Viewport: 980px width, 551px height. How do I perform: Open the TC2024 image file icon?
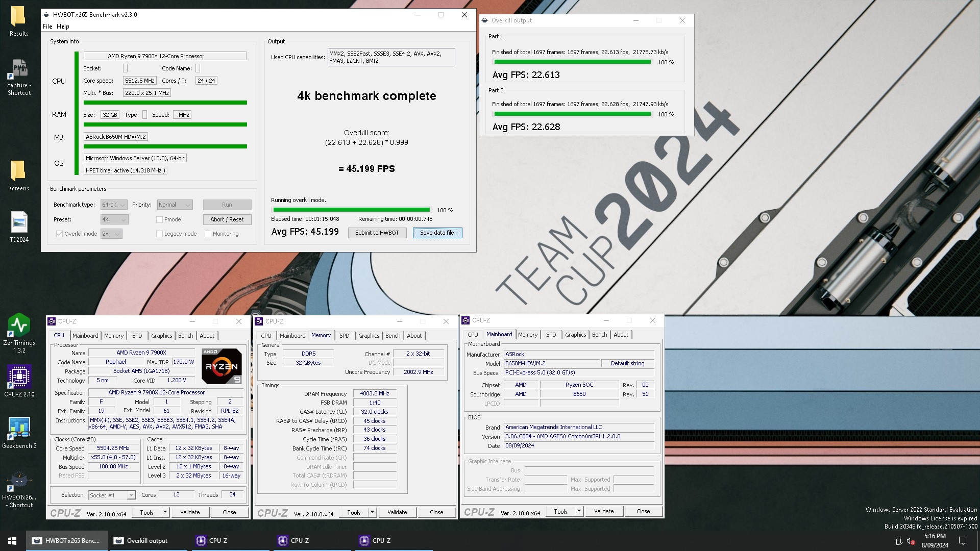19,227
